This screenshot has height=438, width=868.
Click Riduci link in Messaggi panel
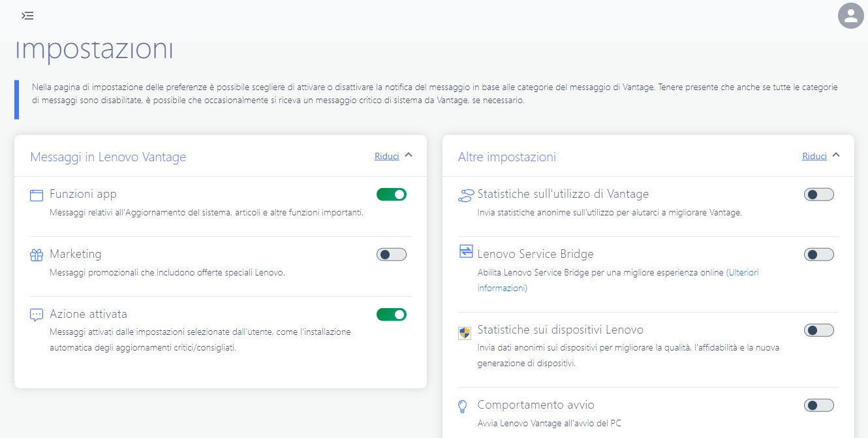click(x=387, y=156)
